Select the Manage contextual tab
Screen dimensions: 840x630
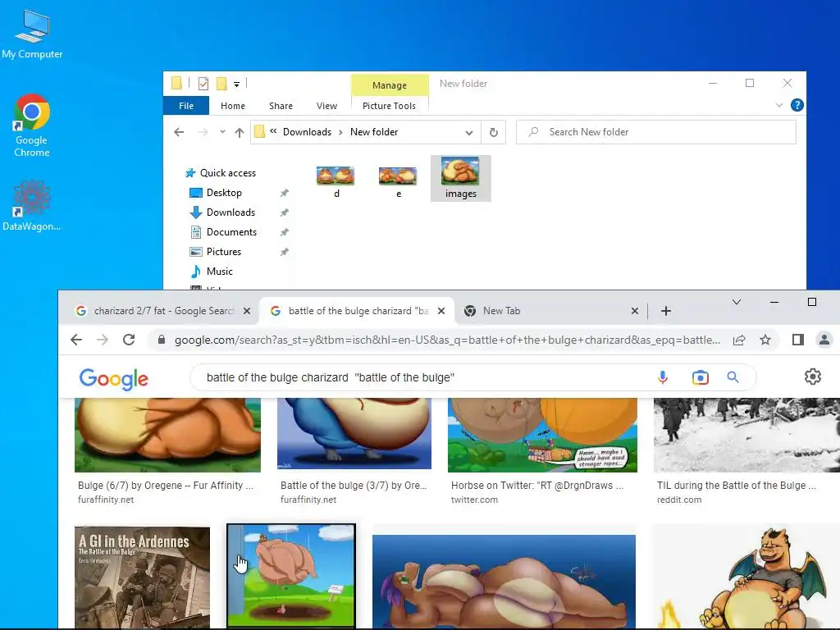[x=390, y=85]
